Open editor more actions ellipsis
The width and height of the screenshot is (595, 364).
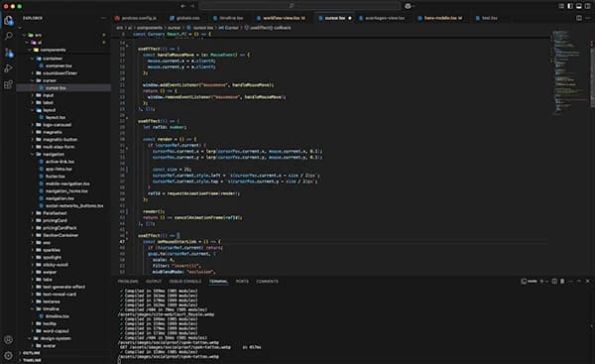[588, 18]
